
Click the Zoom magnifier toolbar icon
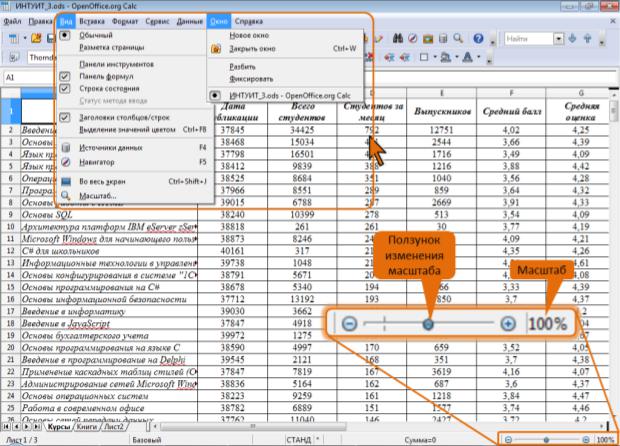pos(458,38)
